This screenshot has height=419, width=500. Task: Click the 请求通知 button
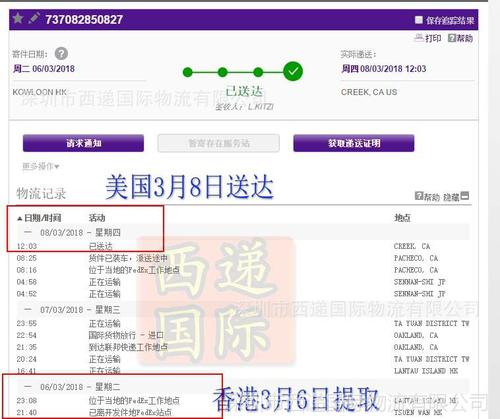[83, 143]
